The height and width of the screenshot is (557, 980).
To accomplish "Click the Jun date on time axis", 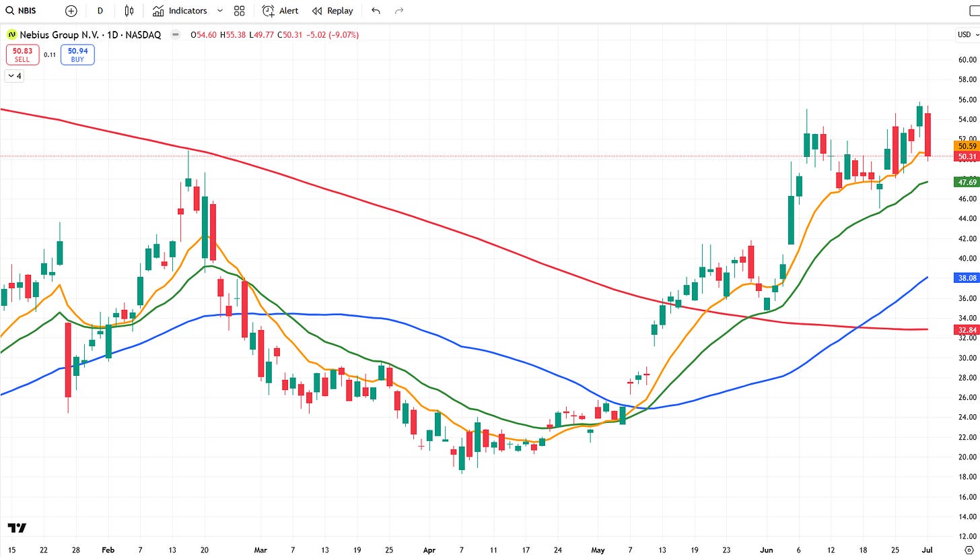I will tap(767, 550).
